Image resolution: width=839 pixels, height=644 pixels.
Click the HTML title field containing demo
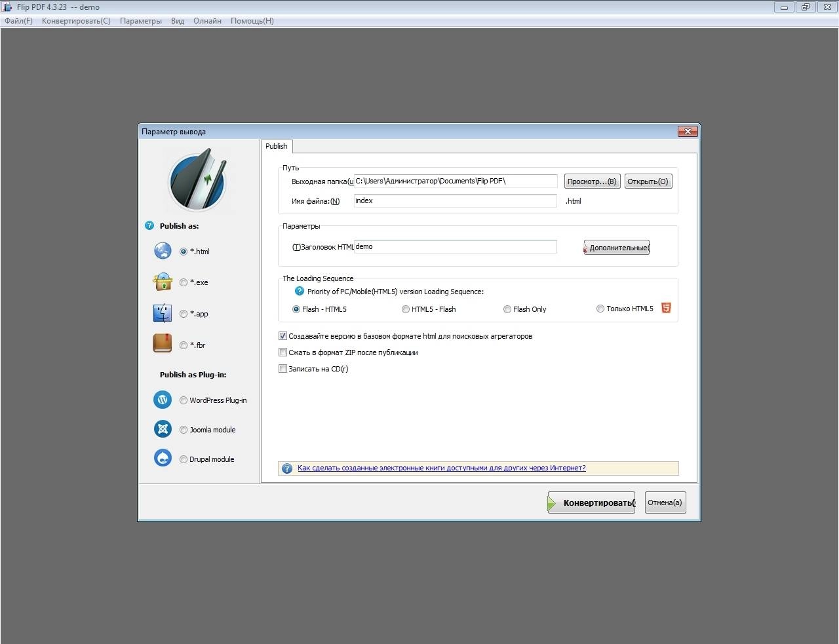456,246
